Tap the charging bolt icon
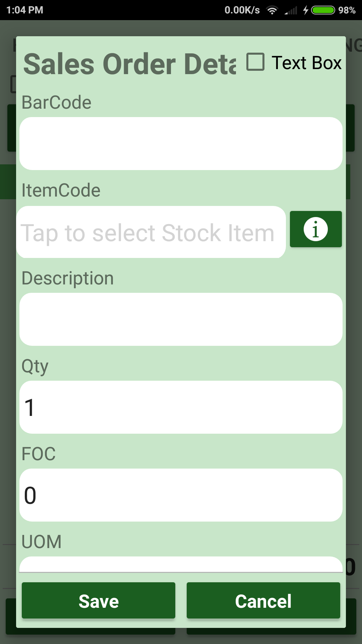The height and width of the screenshot is (644, 362). (x=305, y=10)
